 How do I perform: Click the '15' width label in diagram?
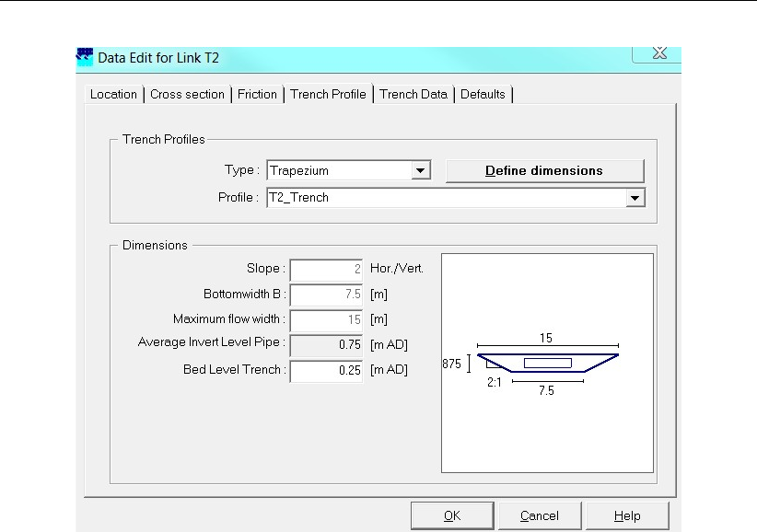pos(546,338)
